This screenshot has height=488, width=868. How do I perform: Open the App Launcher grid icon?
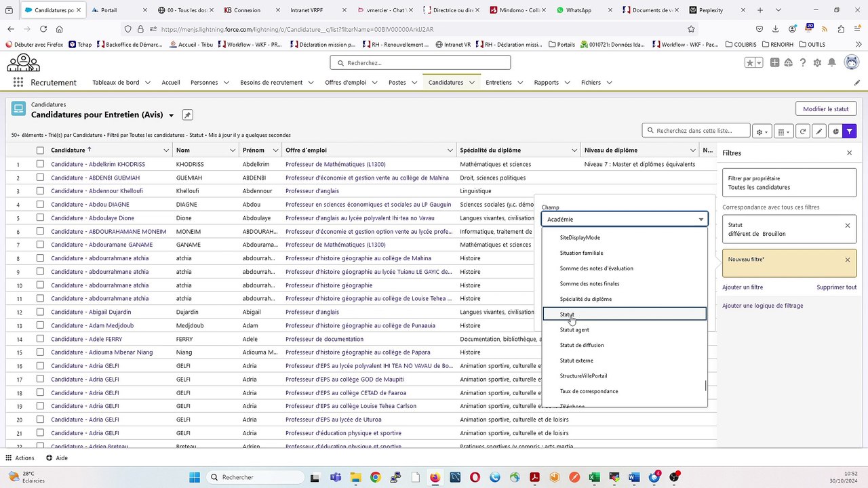(18, 83)
